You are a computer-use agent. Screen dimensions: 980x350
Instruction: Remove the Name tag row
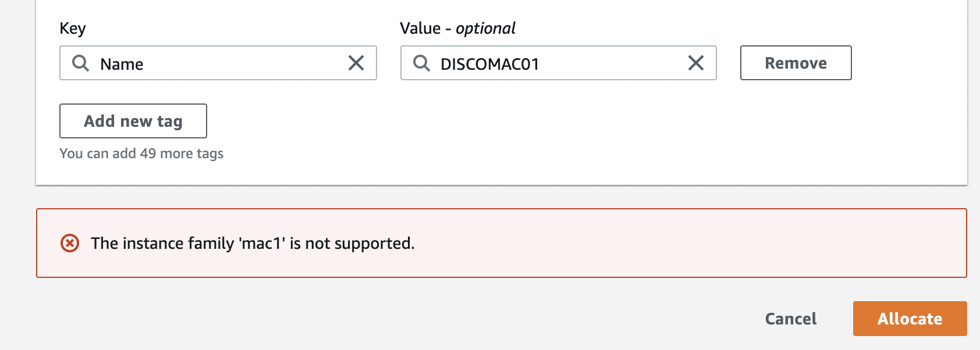(x=796, y=63)
